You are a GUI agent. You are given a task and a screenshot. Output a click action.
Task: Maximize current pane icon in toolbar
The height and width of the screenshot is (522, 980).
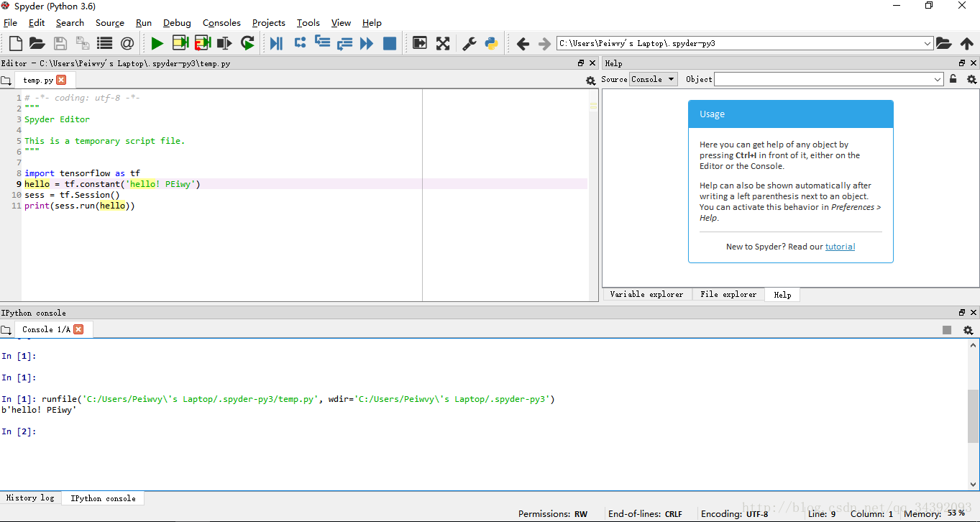(x=420, y=43)
